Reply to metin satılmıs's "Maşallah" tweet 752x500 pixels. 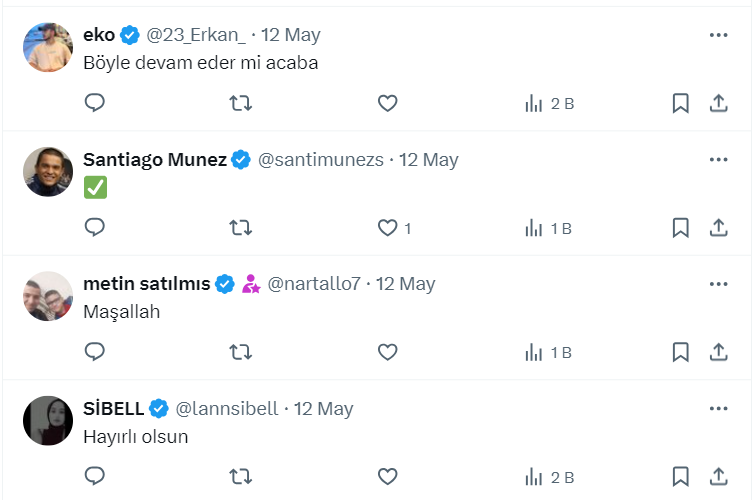click(95, 352)
